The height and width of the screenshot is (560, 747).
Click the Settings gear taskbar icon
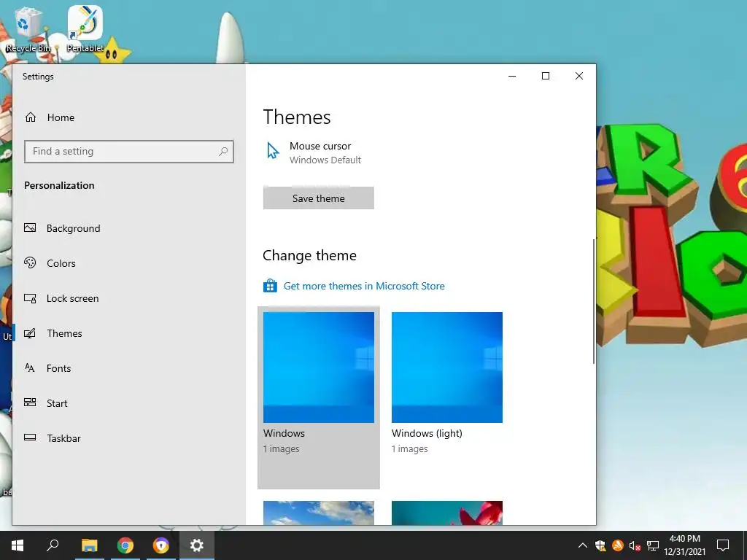pos(197,545)
